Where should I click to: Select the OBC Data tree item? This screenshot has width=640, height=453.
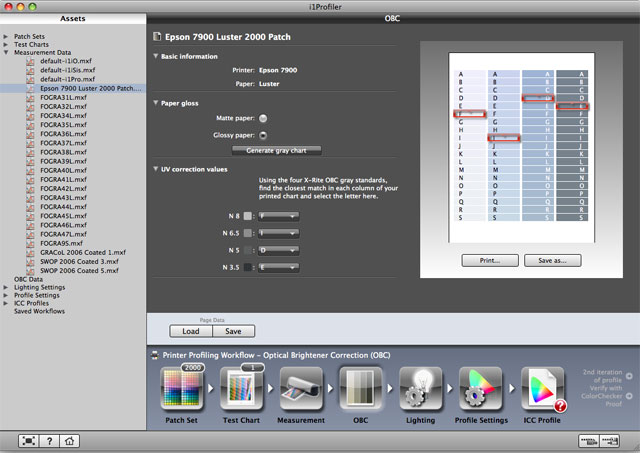28,279
